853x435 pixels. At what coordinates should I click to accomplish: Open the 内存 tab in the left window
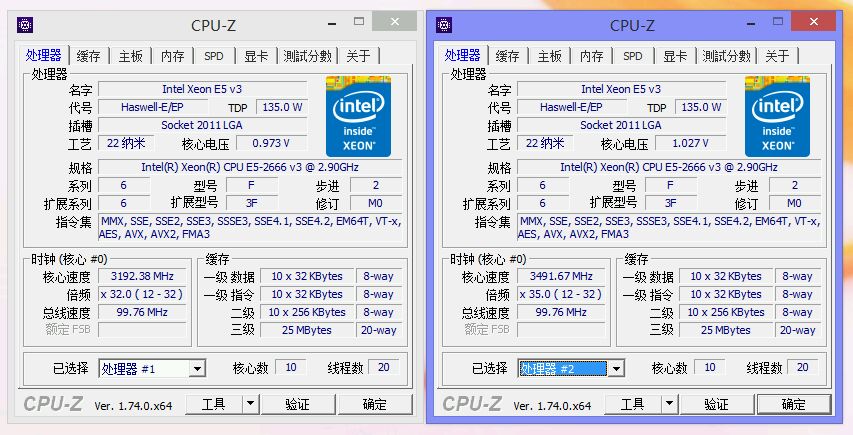coord(172,56)
